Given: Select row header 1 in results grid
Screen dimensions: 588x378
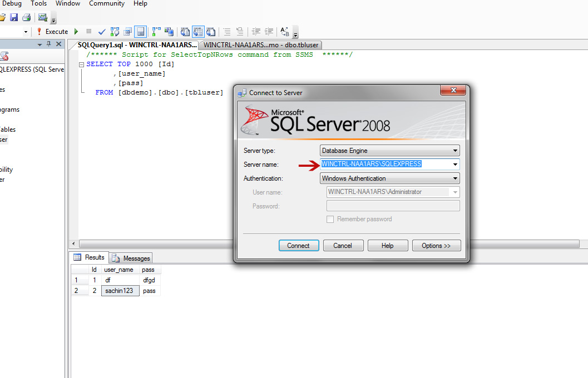Looking at the screenshot, I should [x=80, y=280].
